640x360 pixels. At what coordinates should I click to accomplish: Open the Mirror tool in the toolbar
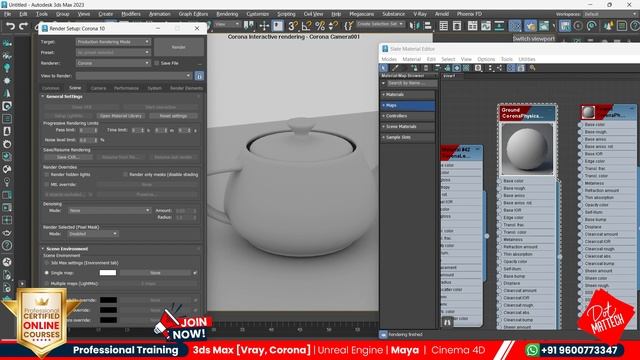[x=414, y=26]
